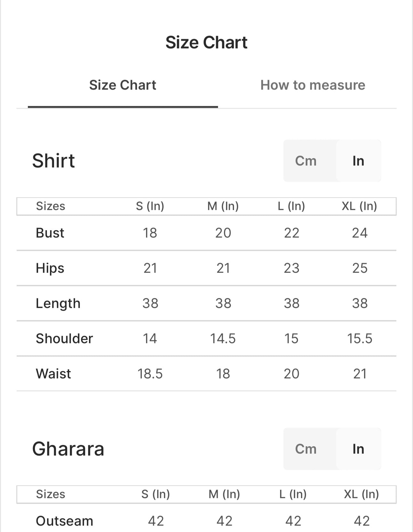Select the Shoulder row label
The width and height of the screenshot is (413, 532).
click(x=64, y=338)
